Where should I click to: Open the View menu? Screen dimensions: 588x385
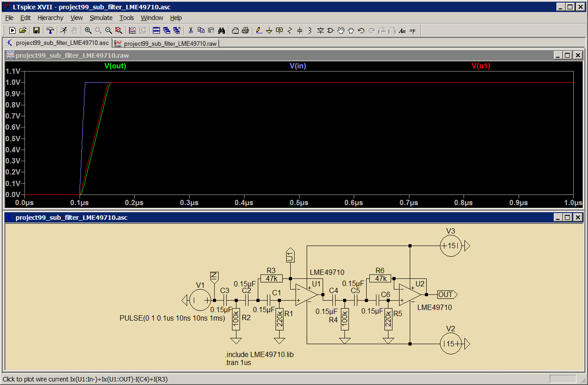76,18
